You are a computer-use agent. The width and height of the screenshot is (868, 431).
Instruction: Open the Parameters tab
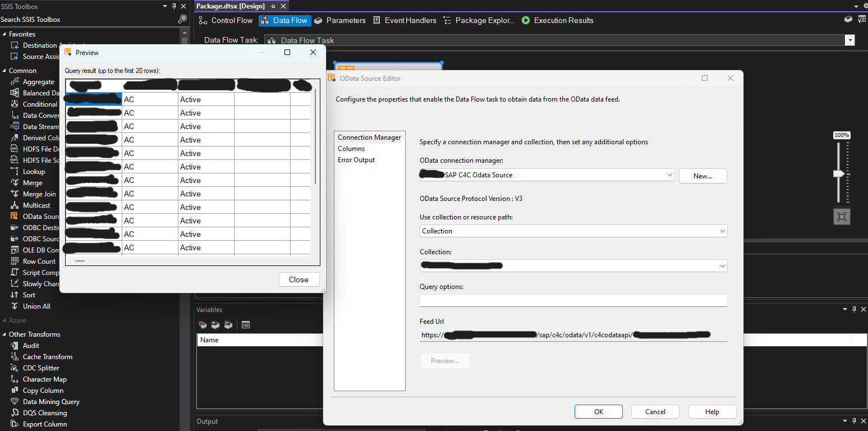pyautogui.click(x=340, y=20)
